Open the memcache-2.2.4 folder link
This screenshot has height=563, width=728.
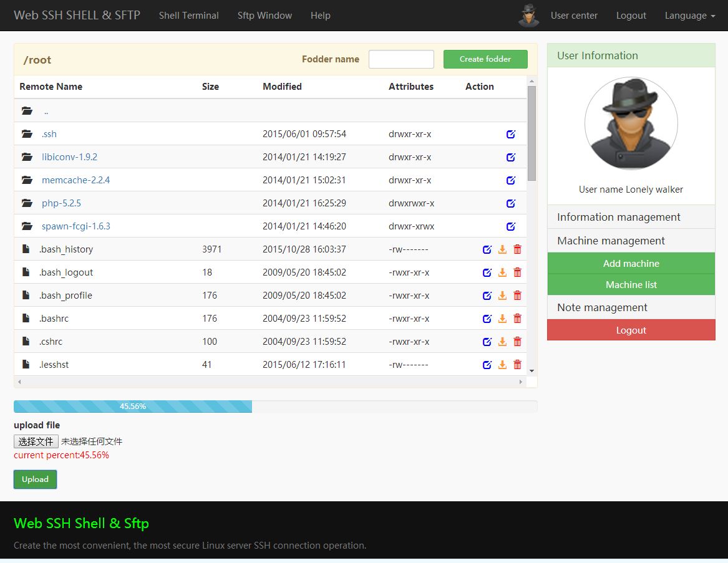click(75, 180)
